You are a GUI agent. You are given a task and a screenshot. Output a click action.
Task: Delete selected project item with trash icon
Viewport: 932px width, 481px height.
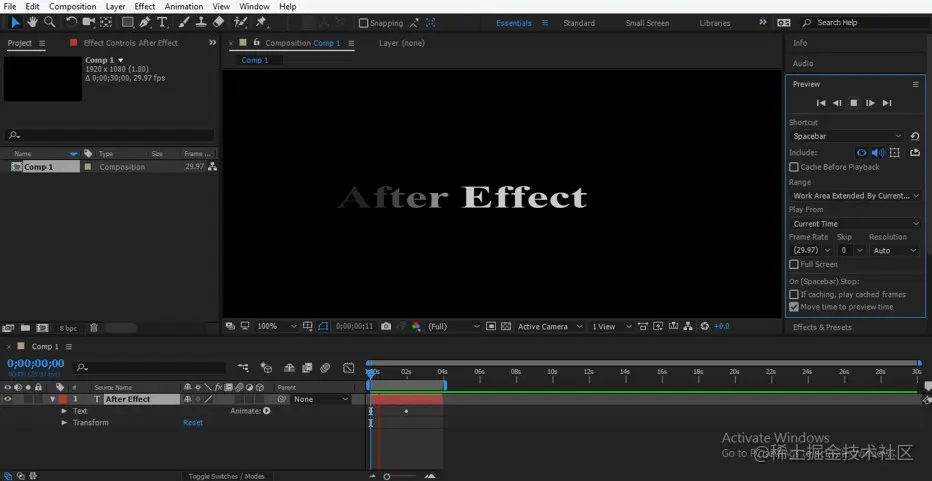pos(93,328)
